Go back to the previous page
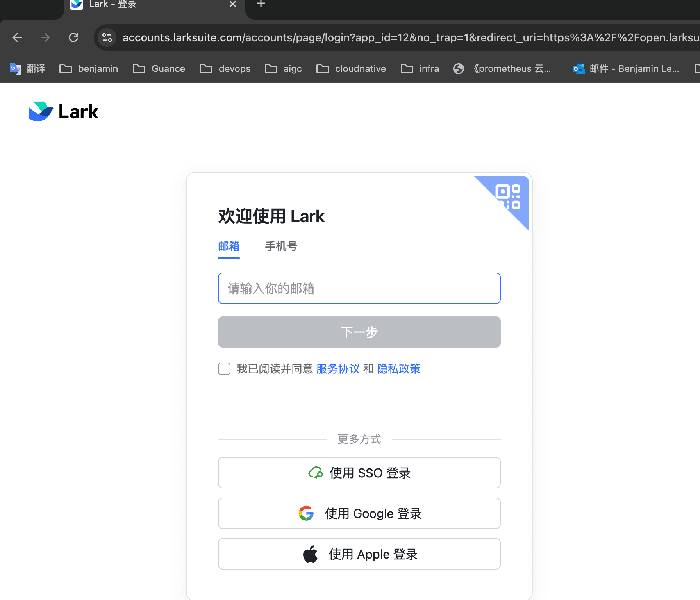This screenshot has width=700, height=600. click(x=17, y=37)
